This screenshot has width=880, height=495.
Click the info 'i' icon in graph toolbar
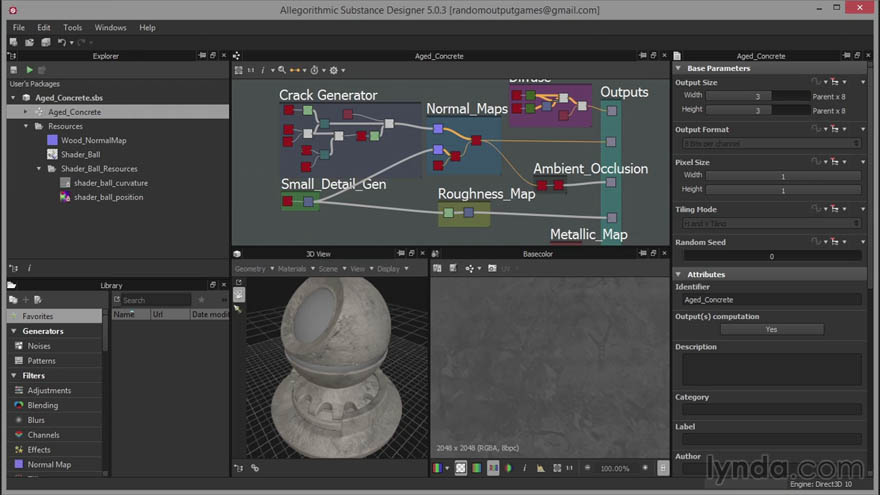coord(263,70)
